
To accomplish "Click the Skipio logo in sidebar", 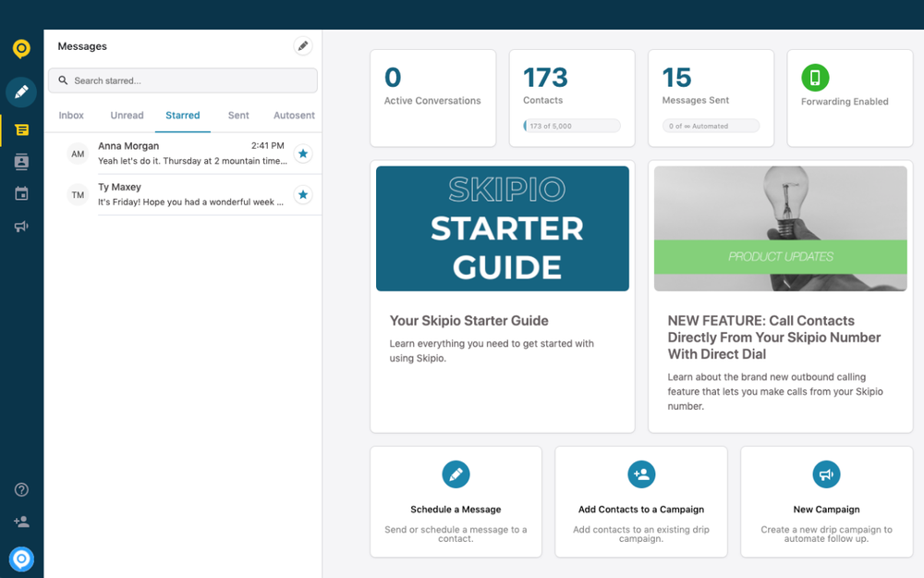I will (x=21, y=48).
